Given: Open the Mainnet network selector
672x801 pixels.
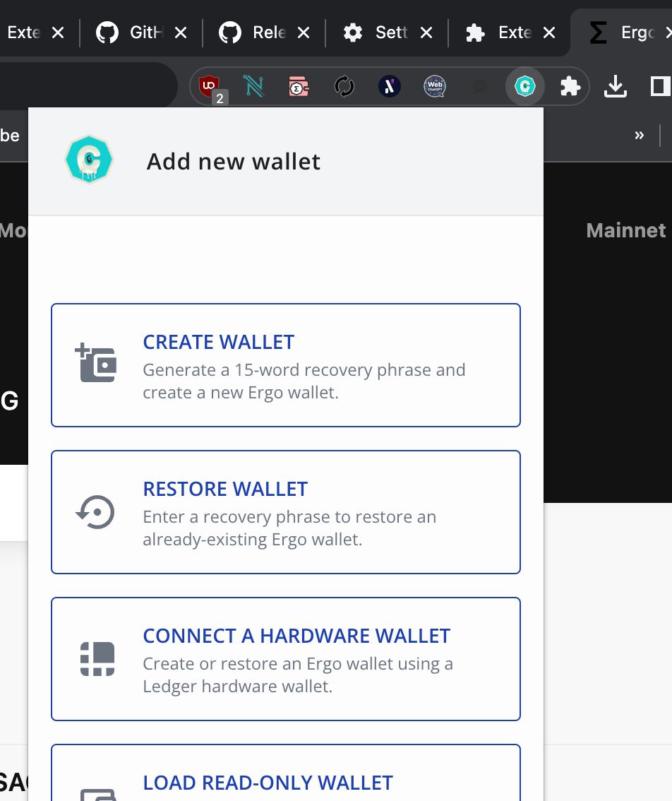Looking at the screenshot, I should (x=626, y=230).
